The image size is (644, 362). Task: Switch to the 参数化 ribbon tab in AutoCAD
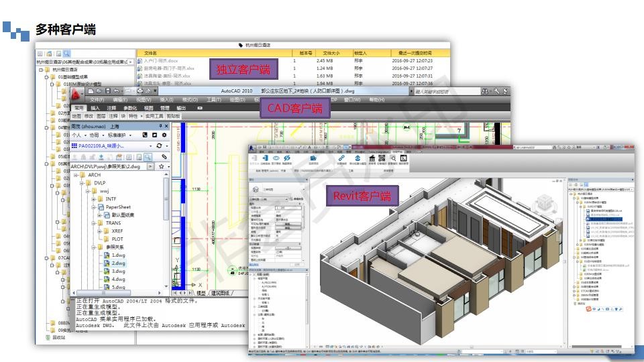coord(130,108)
